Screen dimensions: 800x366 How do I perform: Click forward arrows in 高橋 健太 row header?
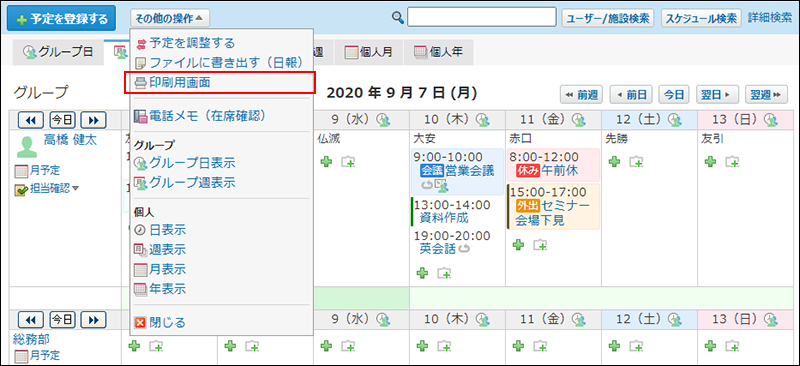click(x=93, y=120)
